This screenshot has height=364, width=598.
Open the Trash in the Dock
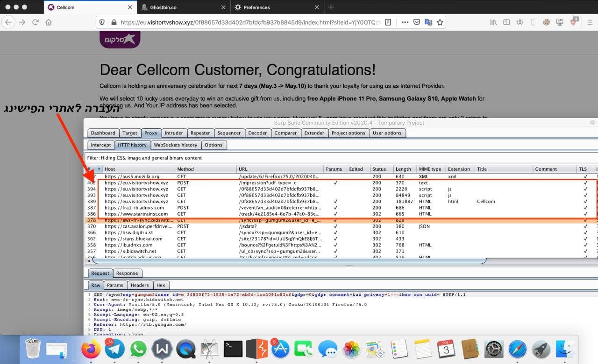(33, 349)
